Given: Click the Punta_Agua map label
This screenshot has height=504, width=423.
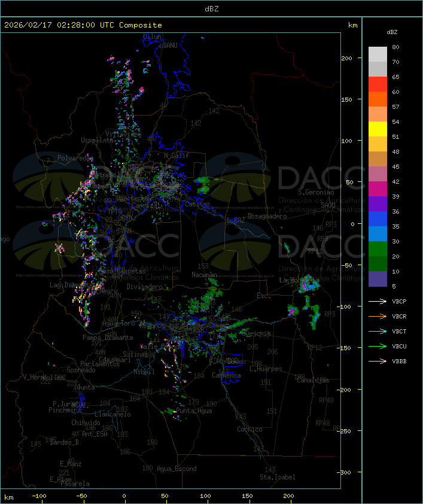Looking at the screenshot, I should tap(194, 411).
